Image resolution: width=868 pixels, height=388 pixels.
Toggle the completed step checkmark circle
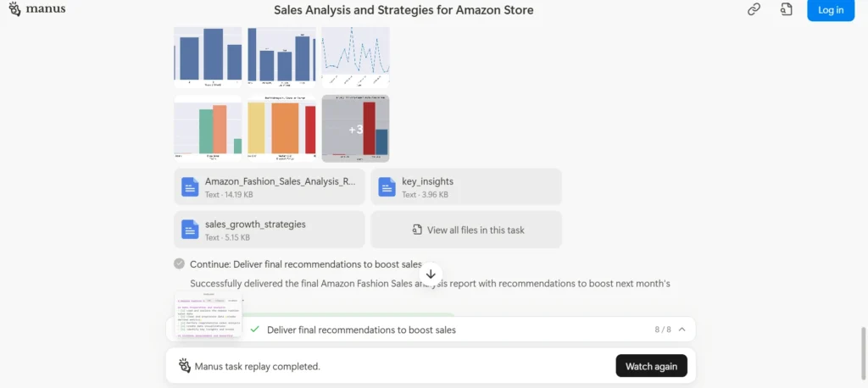click(x=179, y=263)
